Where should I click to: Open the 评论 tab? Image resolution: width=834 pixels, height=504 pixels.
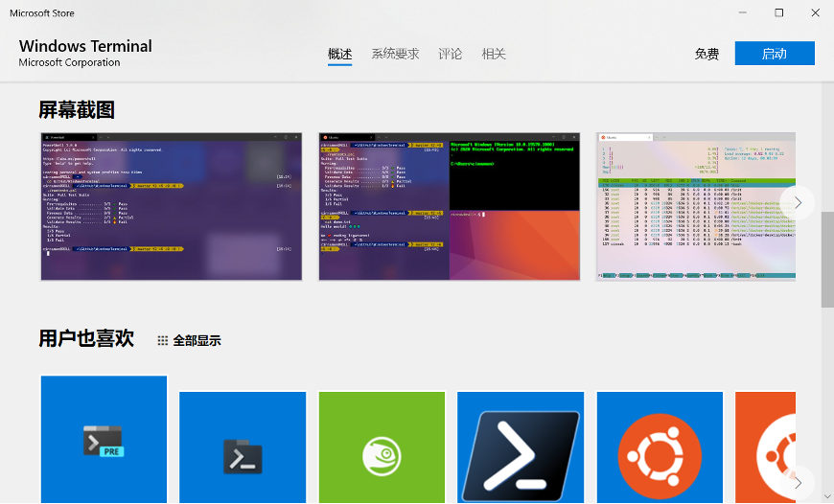[450, 54]
